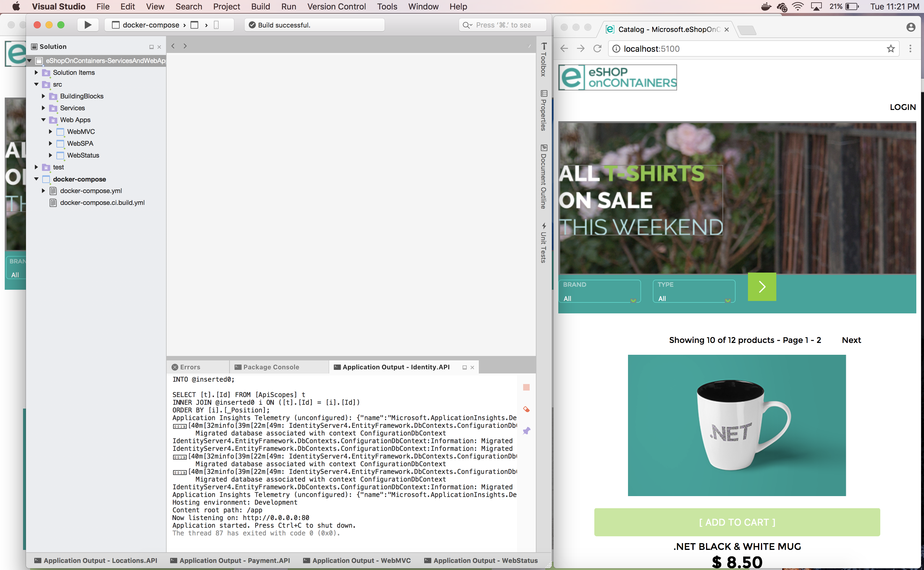Screen dimensions: 924x570
Task: Clear the application output with eraser icon
Action: click(x=526, y=409)
